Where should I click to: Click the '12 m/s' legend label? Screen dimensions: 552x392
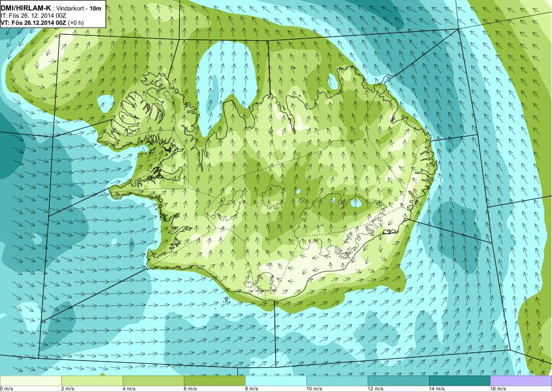tap(375, 389)
